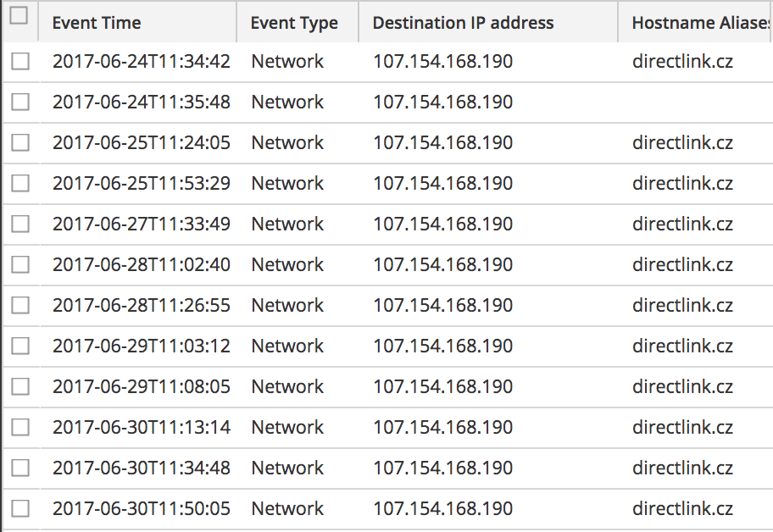The image size is (773, 532).
Task: Sort by Event Time column header
Action: (x=97, y=23)
